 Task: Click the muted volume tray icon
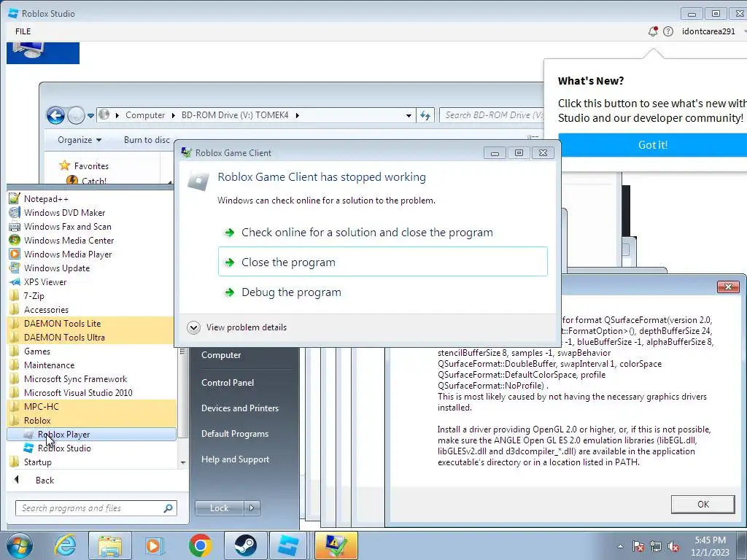(x=673, y=546)
